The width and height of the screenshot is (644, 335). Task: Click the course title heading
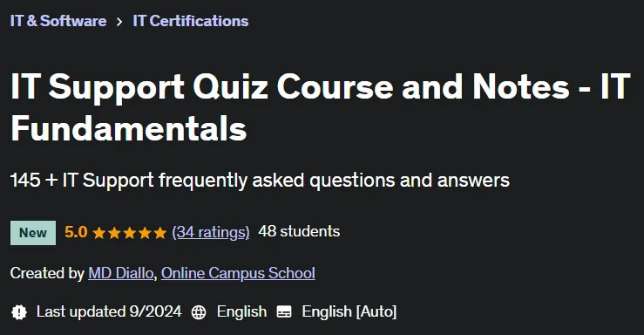pos(321,107)
